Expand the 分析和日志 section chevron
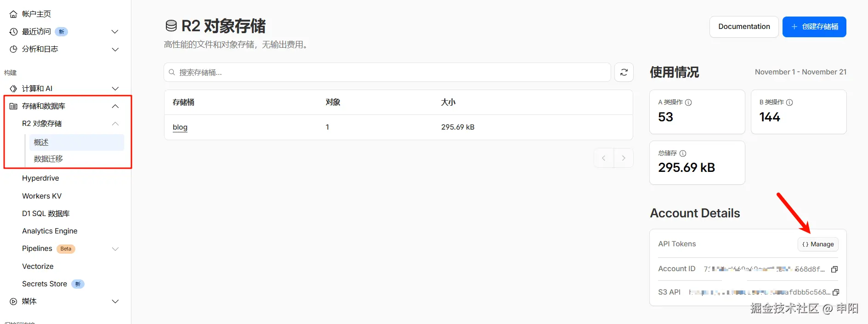The image size is (868, 324). click(x=115, y=49)
